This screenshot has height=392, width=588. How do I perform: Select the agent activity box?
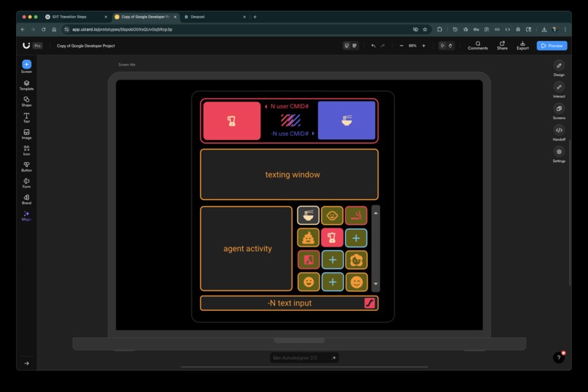247,249
